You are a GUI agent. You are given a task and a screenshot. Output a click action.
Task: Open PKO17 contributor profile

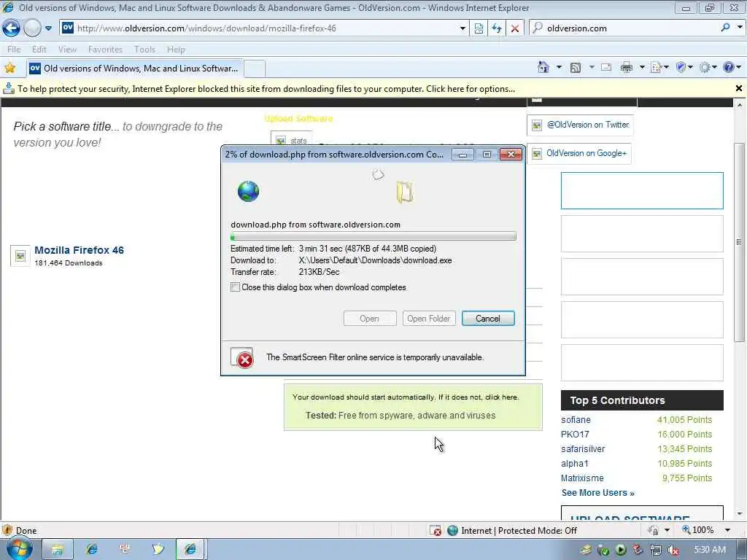[575, 435]
